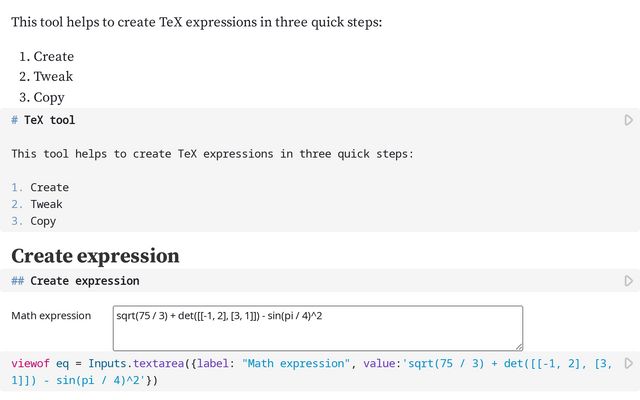Viewport: 640px width, 400px height.
Task: Click the monospace 'This tool helps' source line
Action: pos(212,154)
